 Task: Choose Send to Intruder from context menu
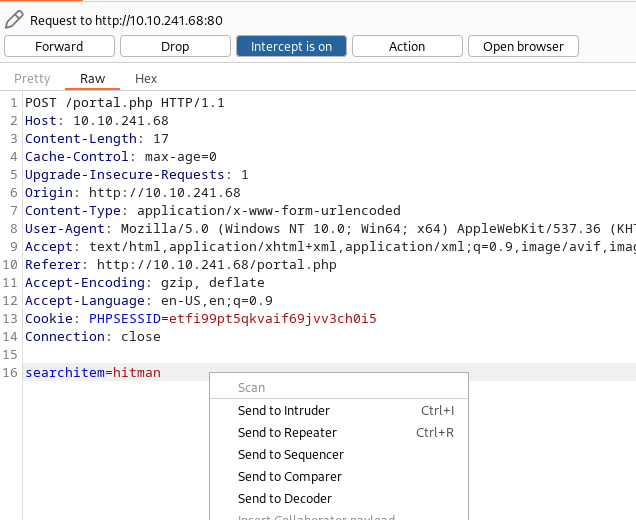[284, 411]
